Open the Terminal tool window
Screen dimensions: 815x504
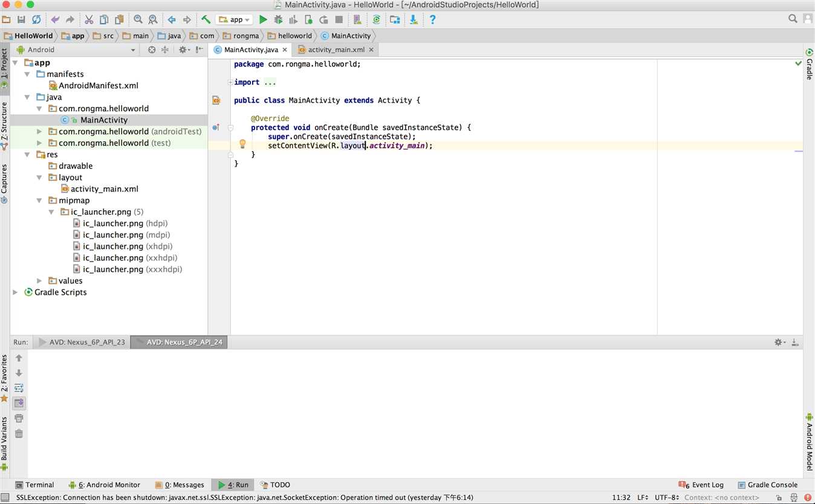coord(35,485)
